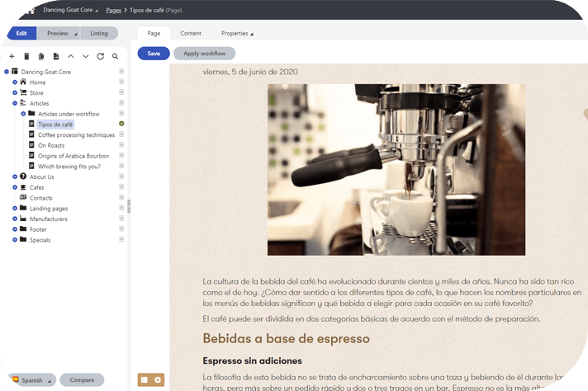This screenshot has width=588, height=391.
Task: Click the About Us question mark icon
Action: pos(23,176)
